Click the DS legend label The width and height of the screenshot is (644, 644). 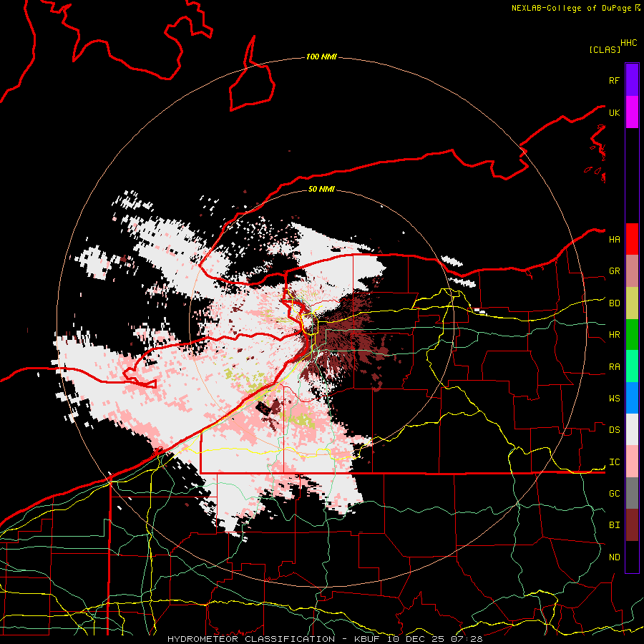tap(614, 430)
